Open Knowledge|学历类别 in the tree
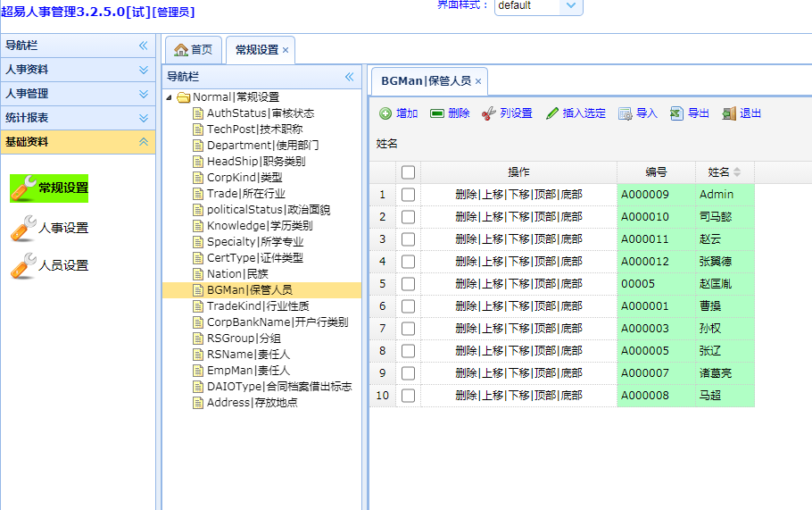This screenshot has width=812, height=510. 260,226
